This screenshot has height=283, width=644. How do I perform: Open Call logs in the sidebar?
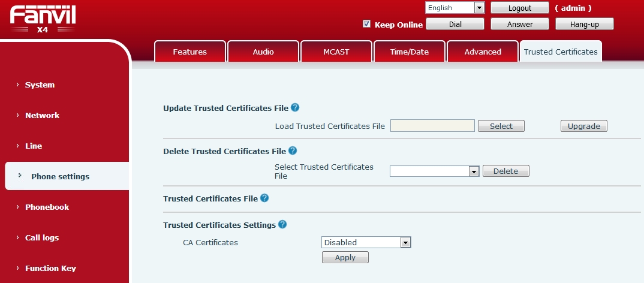(x=42, y=237)
